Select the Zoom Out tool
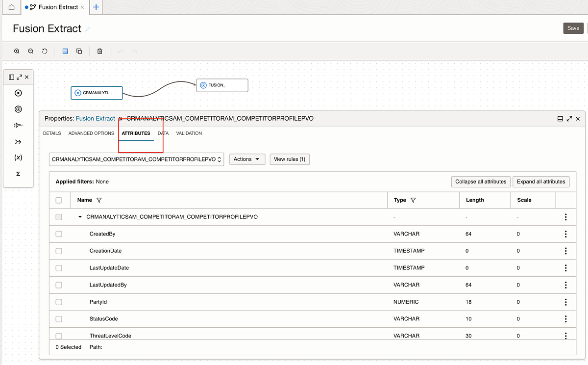 click(x=30, y=51)
